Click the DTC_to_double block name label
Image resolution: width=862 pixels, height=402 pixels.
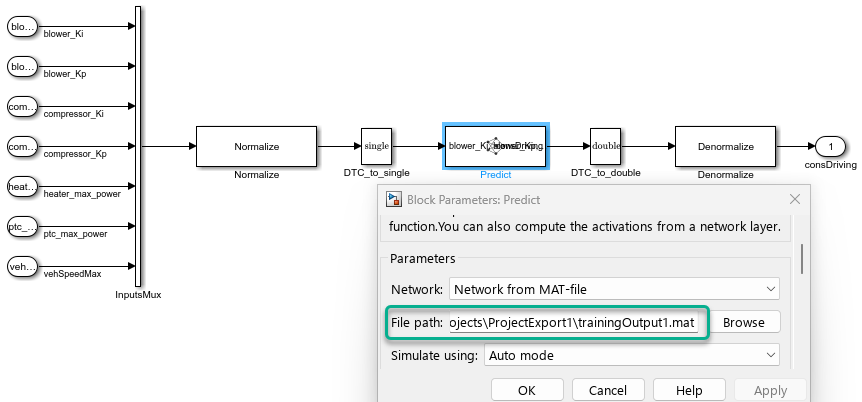(x=606, y=173)
